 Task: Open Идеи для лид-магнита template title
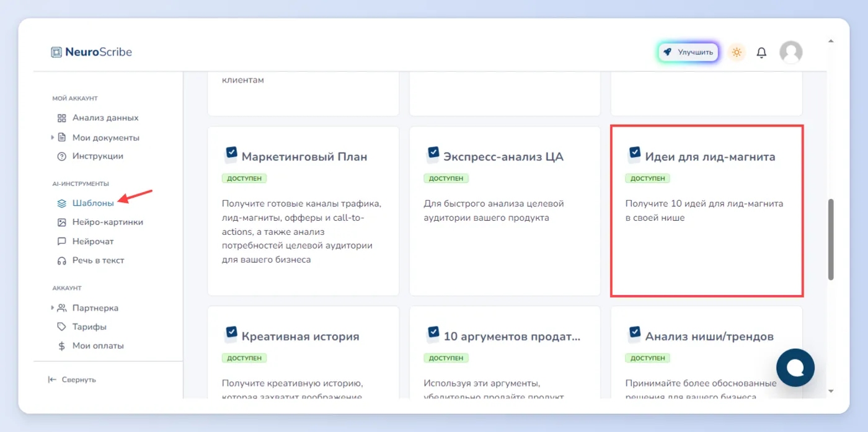(710, 157)
